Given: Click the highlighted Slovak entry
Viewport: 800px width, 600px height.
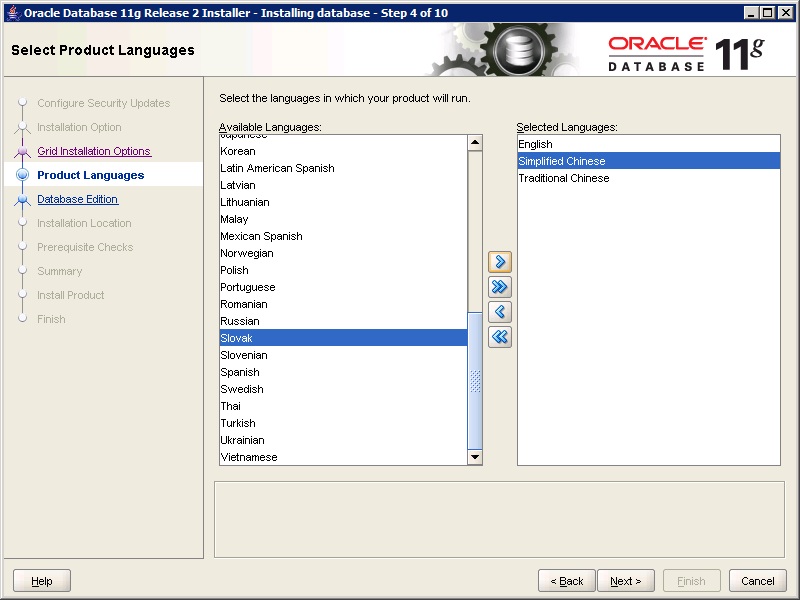Looking at the screenshot, I should pyautogui.click(x=343, y=338).
